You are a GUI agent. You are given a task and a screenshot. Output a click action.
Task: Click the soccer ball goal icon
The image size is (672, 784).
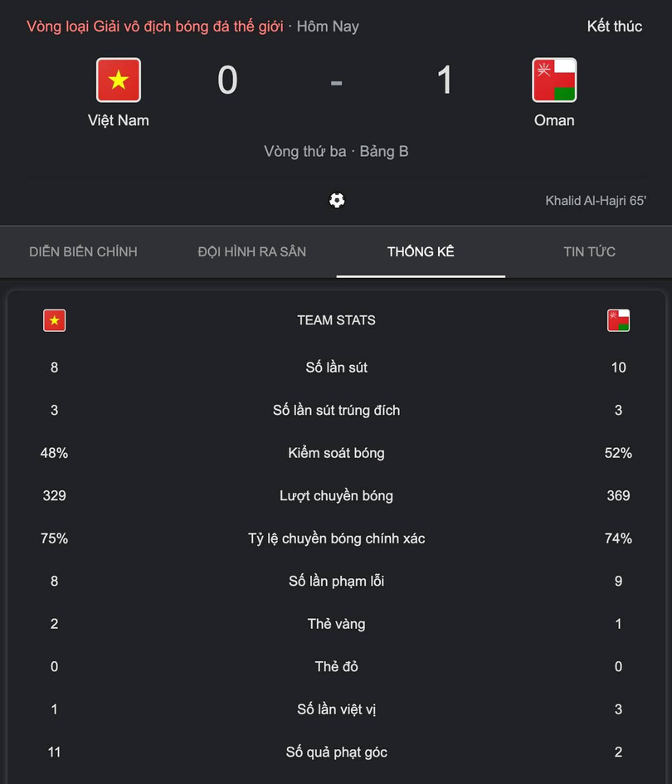tap(337, 200)
